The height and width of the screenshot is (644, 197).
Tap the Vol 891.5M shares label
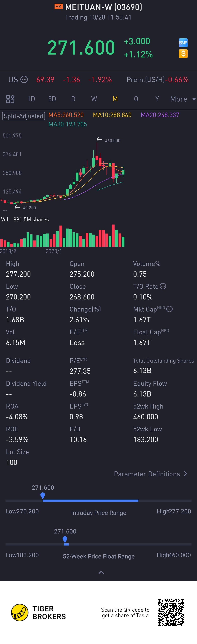click(25, 220)
